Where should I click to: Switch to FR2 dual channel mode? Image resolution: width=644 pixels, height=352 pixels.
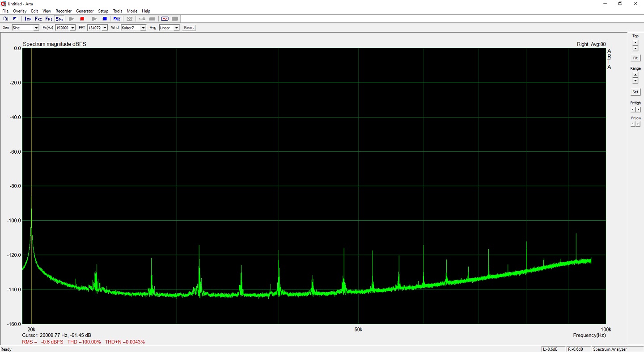[38, 19]
